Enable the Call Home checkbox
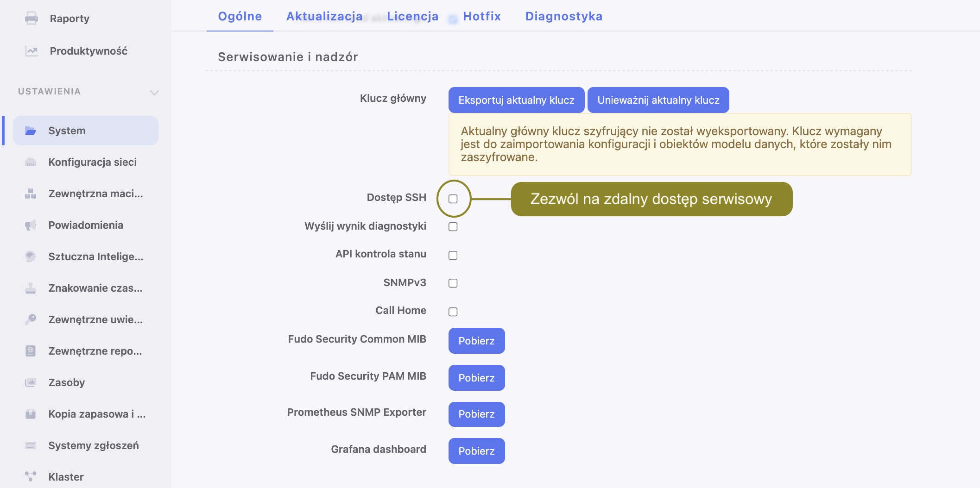The height and width of the screenshot is (488, 980). [x=453, y=312]
